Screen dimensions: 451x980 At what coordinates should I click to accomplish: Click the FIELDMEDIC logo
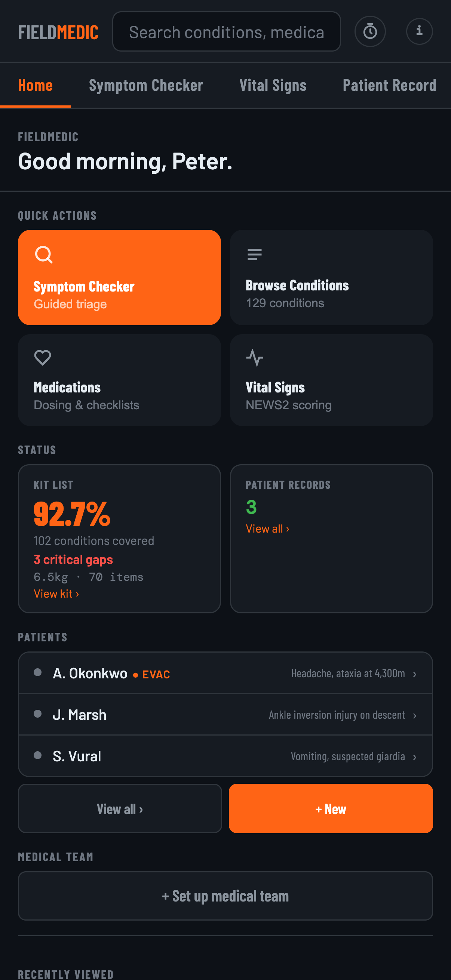[x=58, y=33]
